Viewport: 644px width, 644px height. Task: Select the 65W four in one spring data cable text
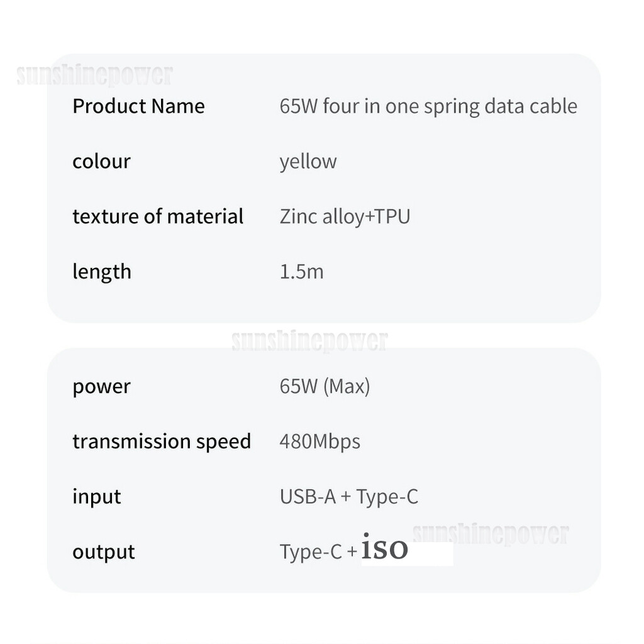pyautogui.click(x=428, y=106)
